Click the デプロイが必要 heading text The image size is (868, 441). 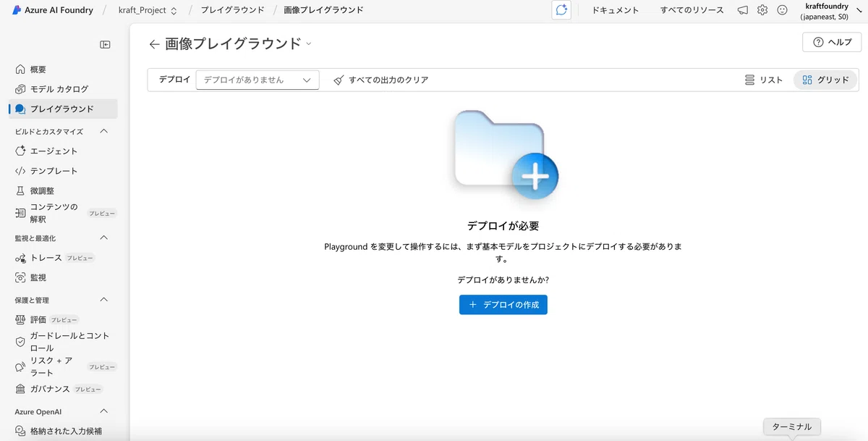pos(503,226)
